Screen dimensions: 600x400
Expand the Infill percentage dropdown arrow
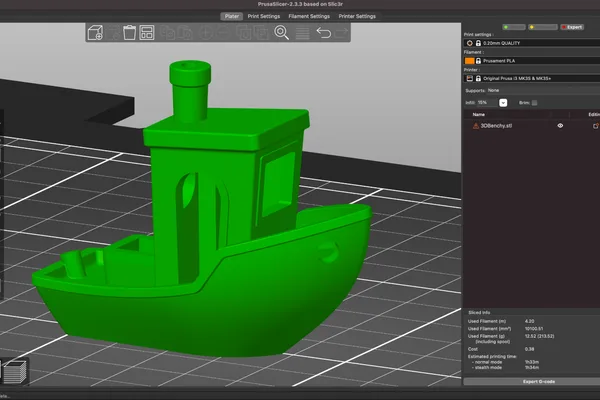pos(503,103)
